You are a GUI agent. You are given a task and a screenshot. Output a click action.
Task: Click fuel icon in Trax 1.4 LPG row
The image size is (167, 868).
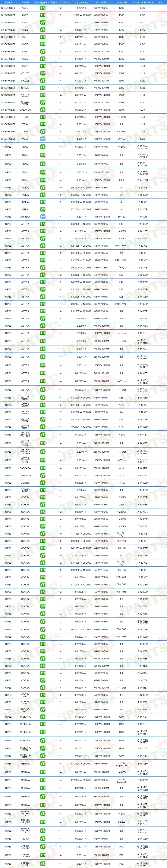coord(43,117)
